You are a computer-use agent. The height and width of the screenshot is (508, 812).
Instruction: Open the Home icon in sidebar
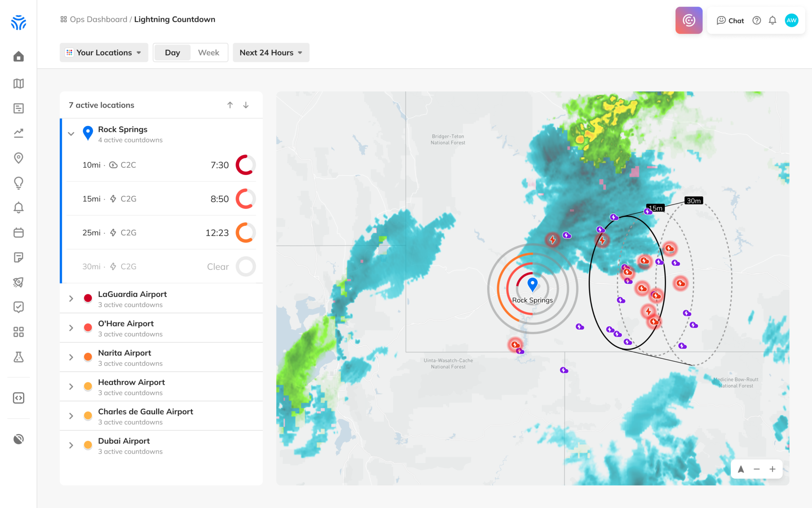tap(18, 56)
